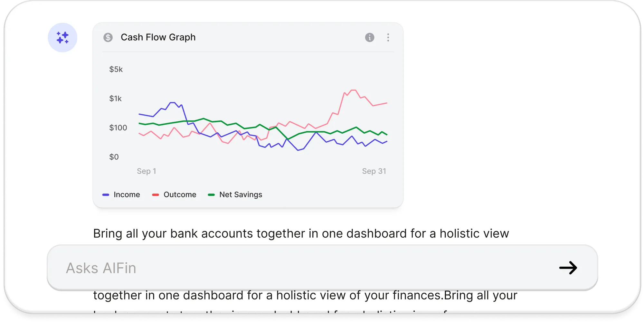Screen dimensions: 644x323
Task: Select the Sep 31 date label
Action: (374, 171)
